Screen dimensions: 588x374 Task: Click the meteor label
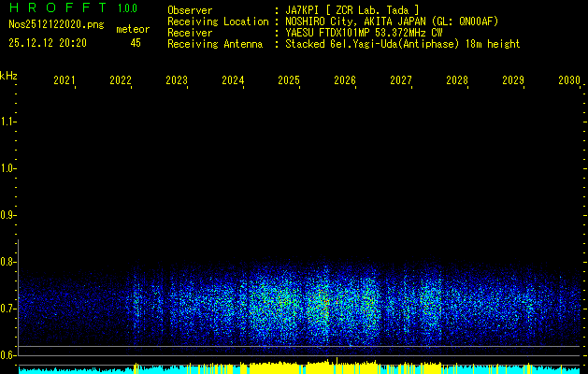[132, 29]
